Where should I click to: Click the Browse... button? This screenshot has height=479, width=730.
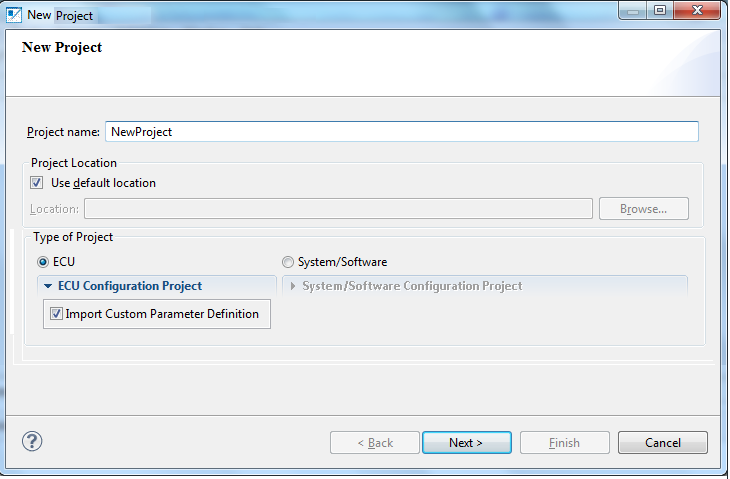point(643,209)
